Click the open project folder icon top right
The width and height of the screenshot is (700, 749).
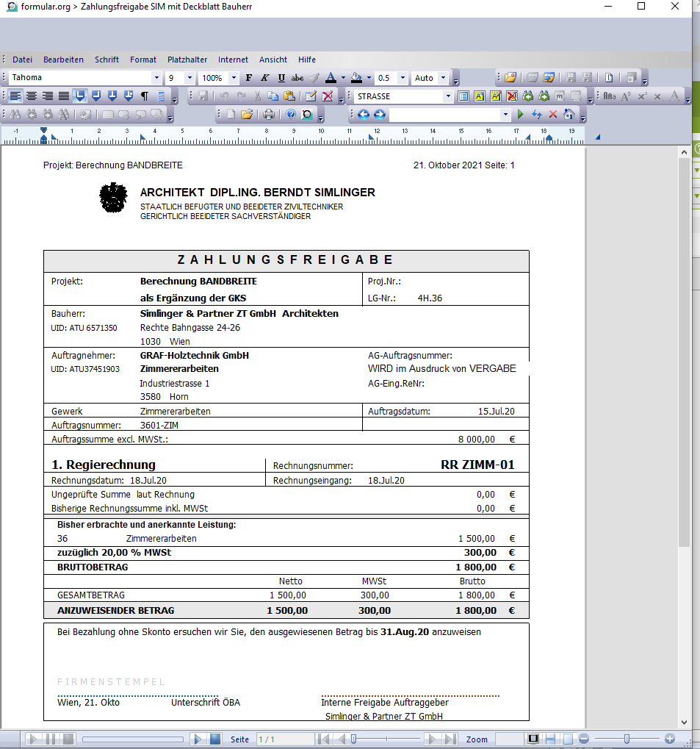pyautogui.click(x=510, y=77)
